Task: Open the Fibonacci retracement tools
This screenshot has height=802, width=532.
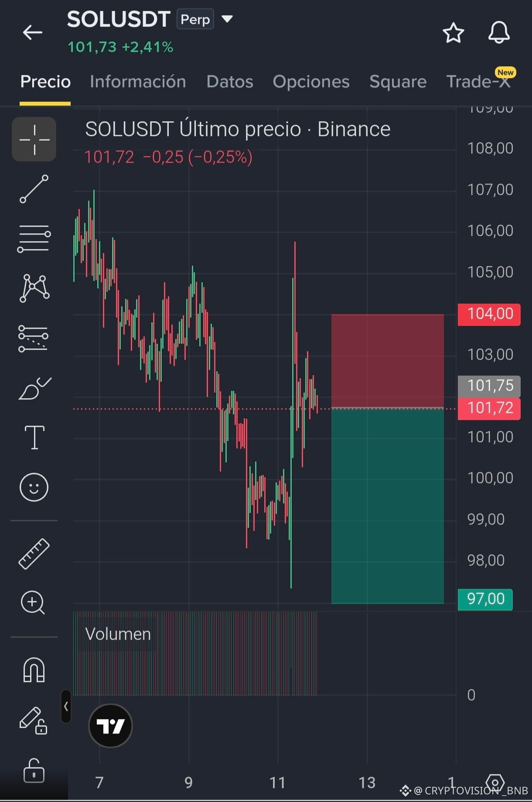Action: coord(34,238)
